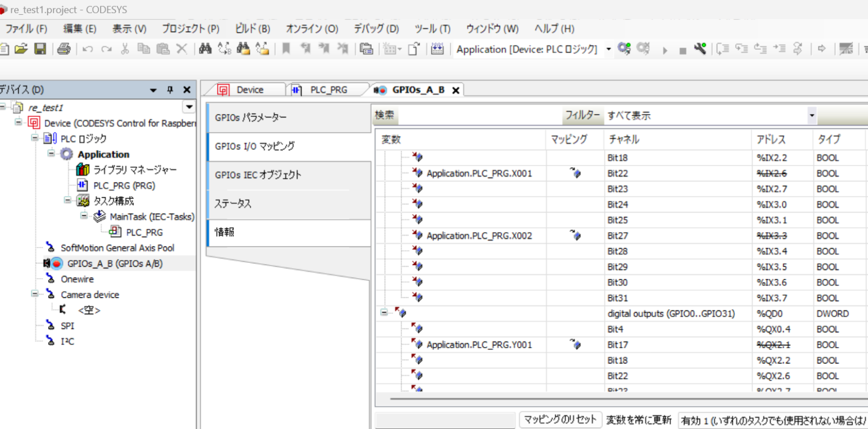Click the Undo toolbar icon
The height and width of the screenshot is (429, 868).
pyautogui.click(x=86, y=49)
